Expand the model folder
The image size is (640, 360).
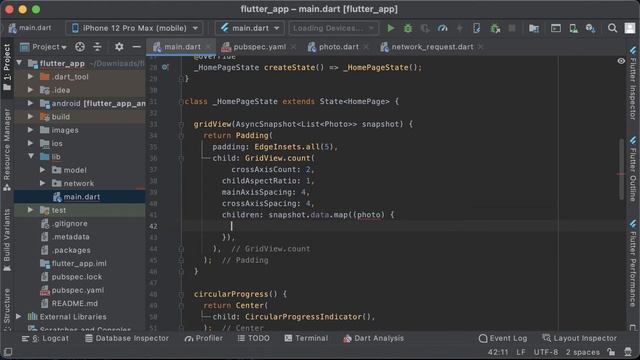point(42,170)
